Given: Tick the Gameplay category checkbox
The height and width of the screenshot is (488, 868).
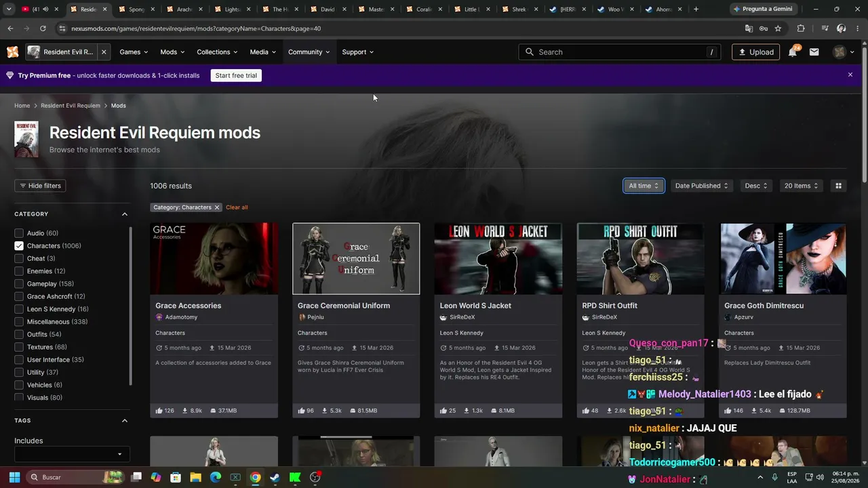Looking at the screenshot, I should click(x=19, y=284).
